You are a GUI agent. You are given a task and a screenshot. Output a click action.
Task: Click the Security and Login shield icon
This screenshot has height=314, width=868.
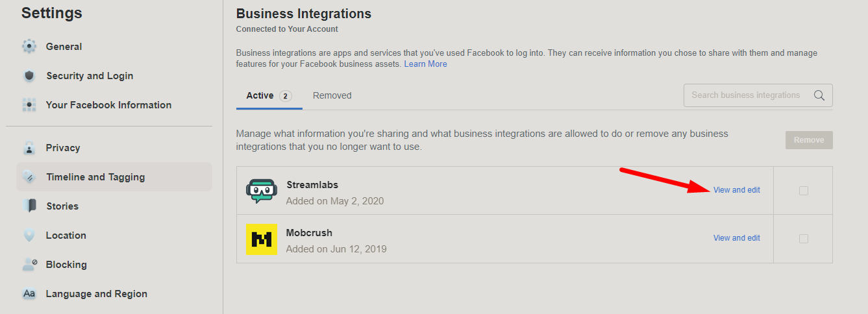point(29,76)
